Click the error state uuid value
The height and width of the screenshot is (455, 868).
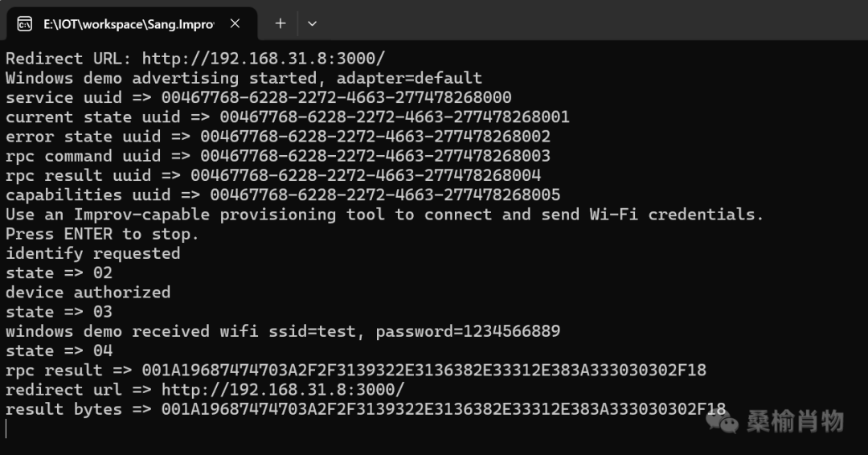pyautogui.click(x=375, y=136)
